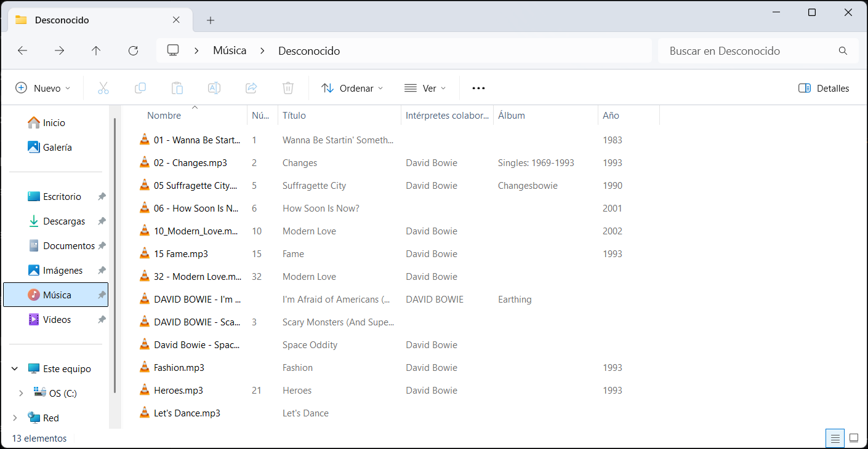The width and height of the screenshot is (868, 449).
Task: Expand the Red network node
Action: click(15, 418)
